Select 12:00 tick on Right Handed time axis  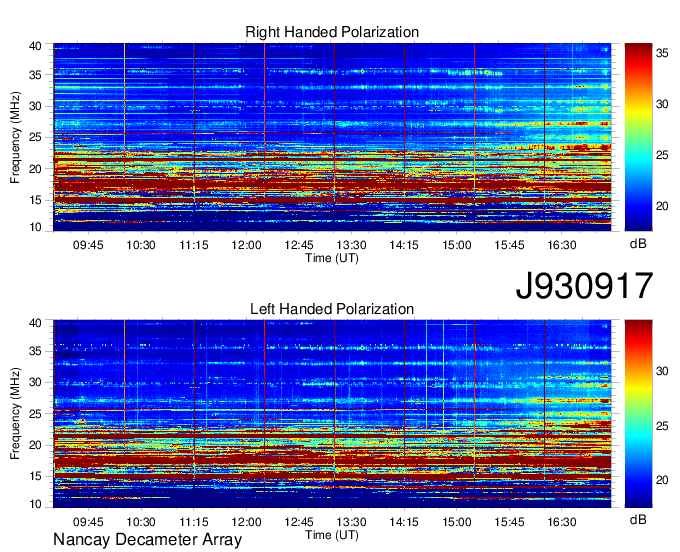(x=246, y=245)
